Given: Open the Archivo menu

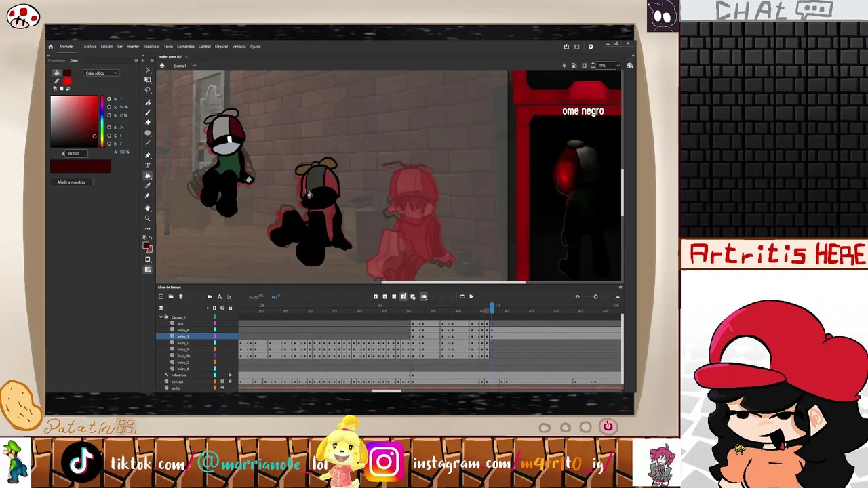Looking at the screenshot, I should click(90, 47).
